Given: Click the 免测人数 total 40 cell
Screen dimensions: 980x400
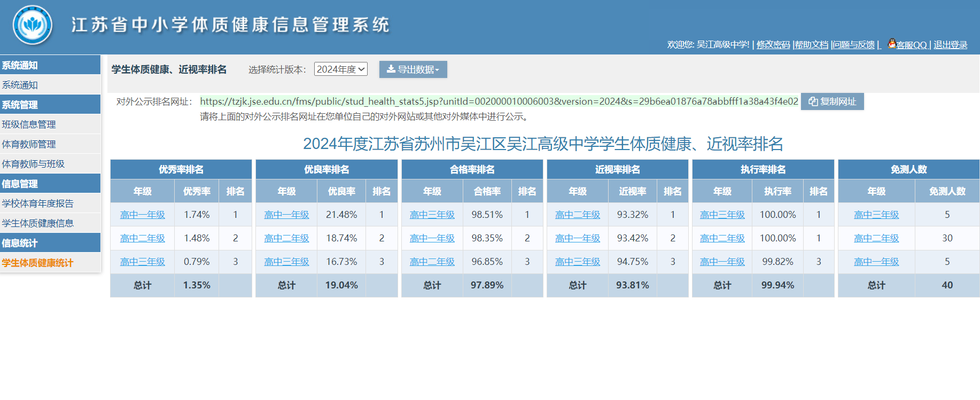Looking at the screenshot, I should click(x=947, y=285).
